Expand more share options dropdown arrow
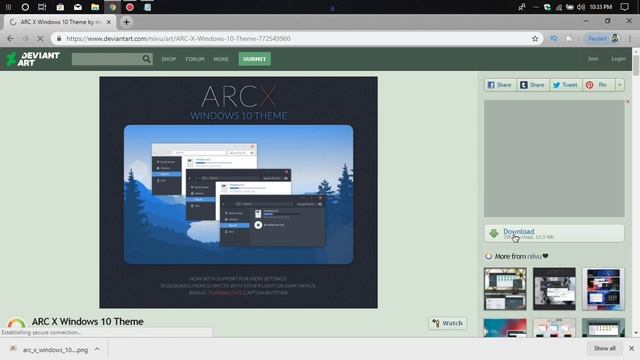640x360 pixels. [x=620, y=85]
